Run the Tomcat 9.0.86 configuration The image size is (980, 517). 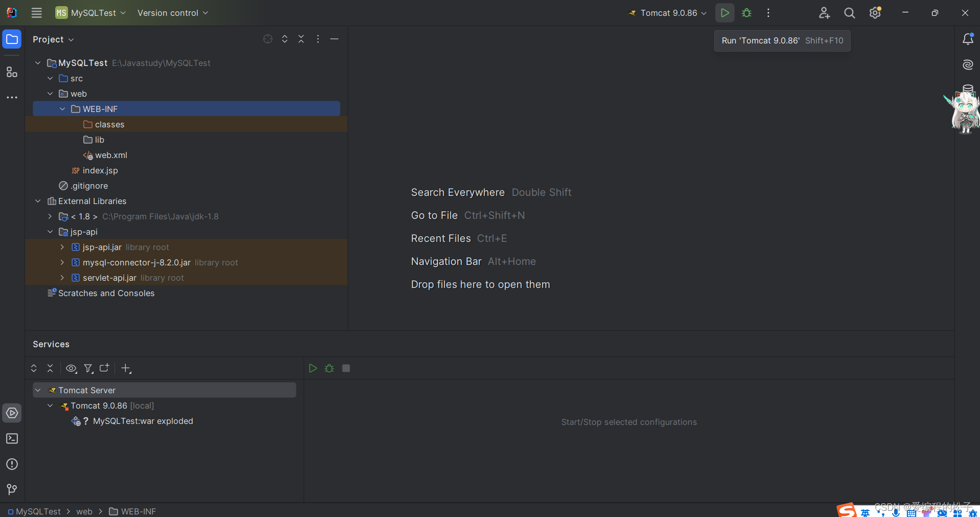coord(724,13)
